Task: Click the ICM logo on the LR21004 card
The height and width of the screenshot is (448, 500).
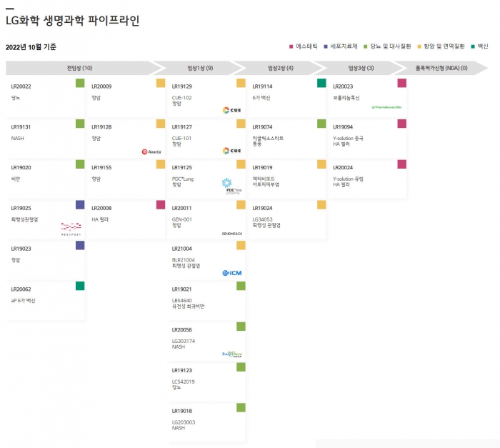Action: coord(232,273)
